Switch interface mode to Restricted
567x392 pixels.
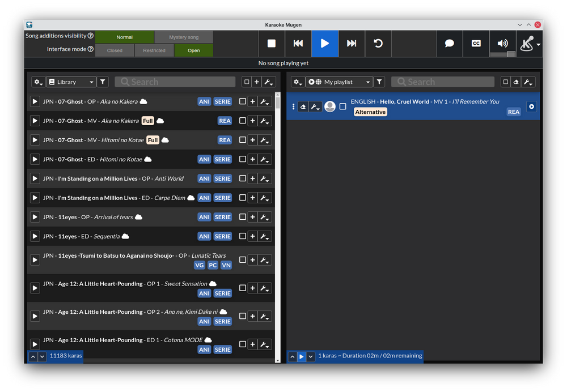pyautogui.click(x=154, y=50)
